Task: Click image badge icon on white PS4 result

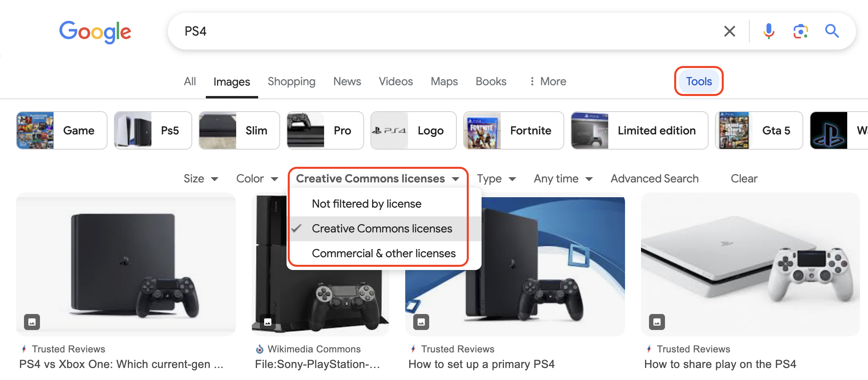Action: (657, 322)
